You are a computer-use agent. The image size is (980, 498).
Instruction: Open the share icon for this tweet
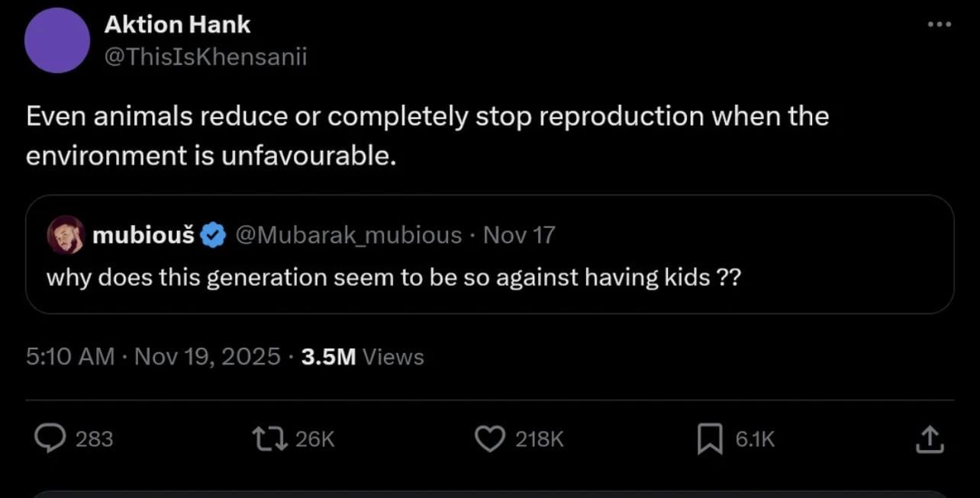tap(928, 439)
